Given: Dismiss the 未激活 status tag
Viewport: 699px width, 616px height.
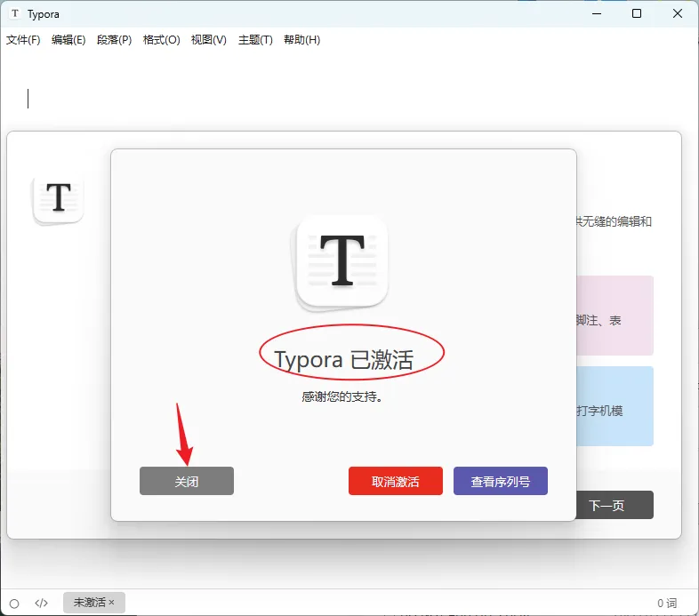Looking at the screenshot, I should click(111, 603).
